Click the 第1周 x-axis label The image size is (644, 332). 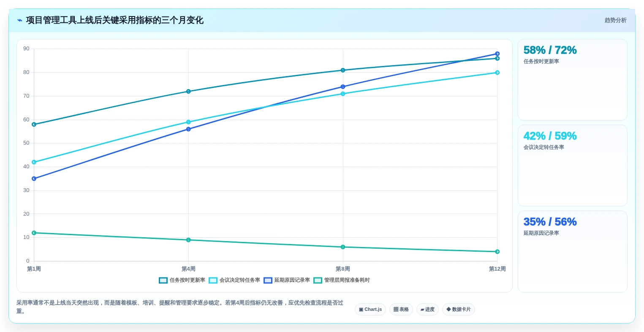click(34, 269)
